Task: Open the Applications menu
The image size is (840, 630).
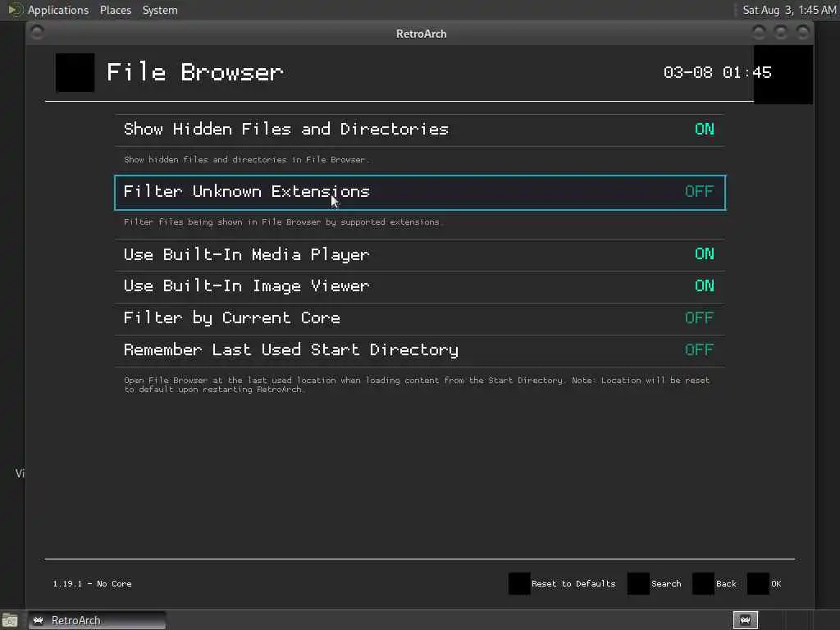Action: point(58,10)
